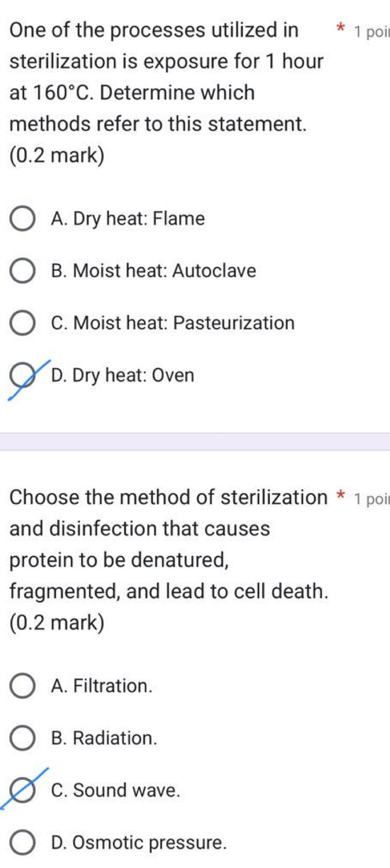
Task: Click the gray divider between the two questions
Action: pos(195,441)
